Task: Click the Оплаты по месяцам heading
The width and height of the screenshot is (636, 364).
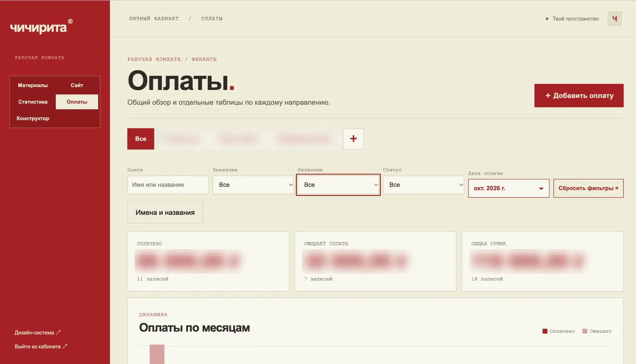Action: 194,328
